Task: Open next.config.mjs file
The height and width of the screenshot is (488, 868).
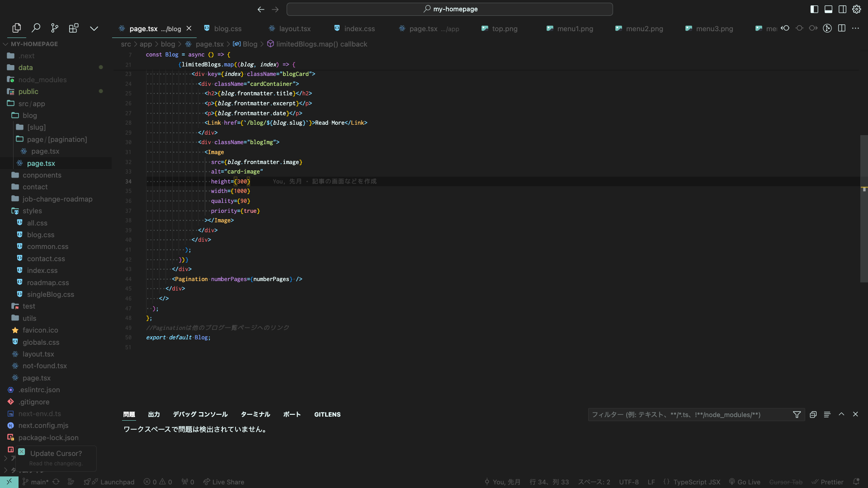Action: coord(43,425)
